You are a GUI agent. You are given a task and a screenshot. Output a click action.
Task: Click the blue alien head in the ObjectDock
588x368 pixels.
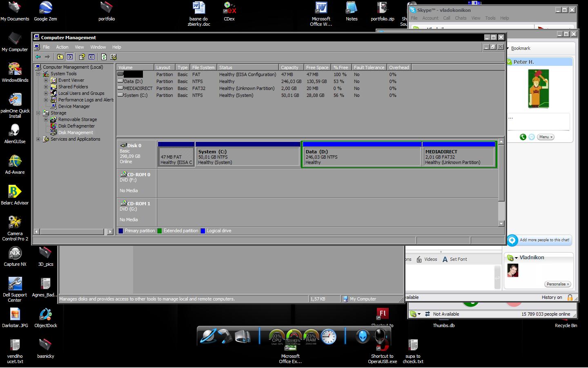click(x=362, y=336)
